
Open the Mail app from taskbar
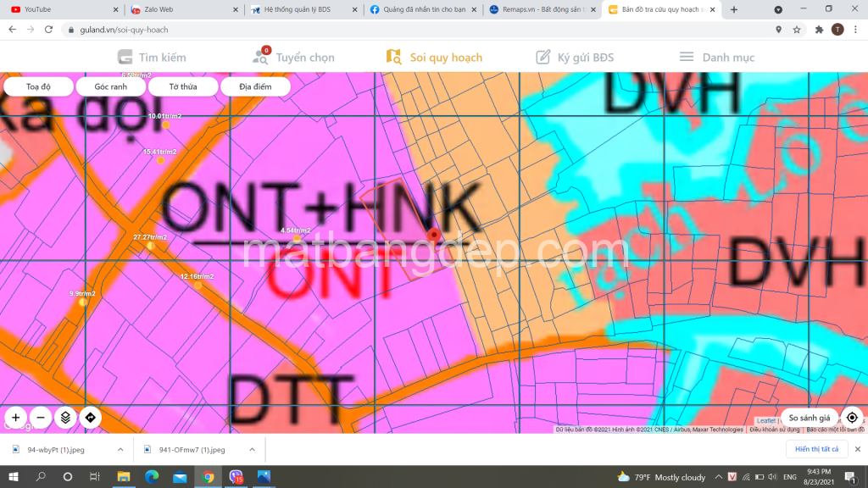coord(180,476)
